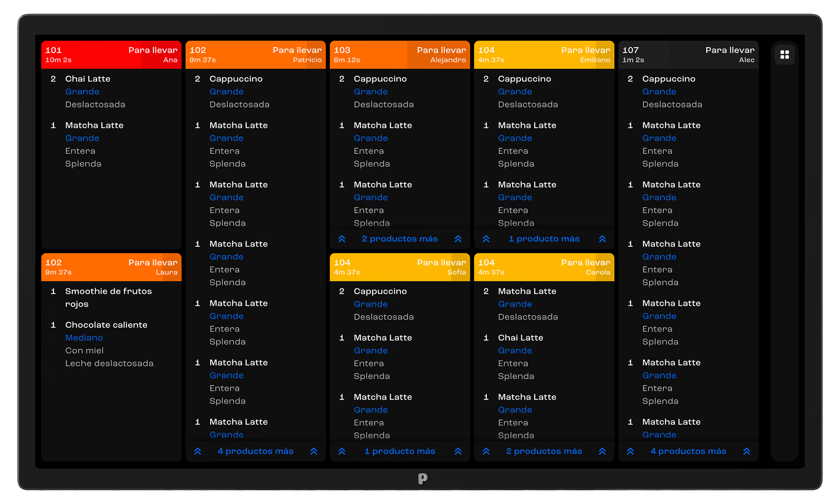Click left chevron in Patricio's '4 productos más' bar
The image size is (840, 504).
coord(198,451)
